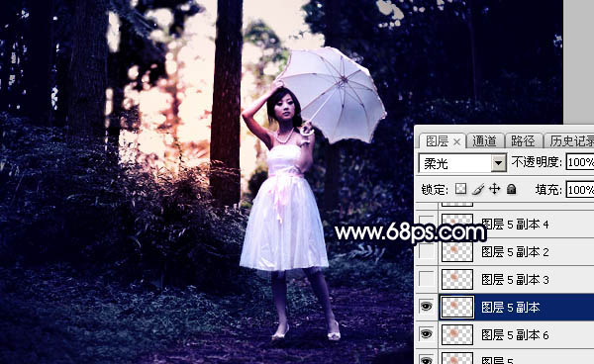
Task: Hide the 图层 5 副本 6 layer
Action: (x=426, y=334)
